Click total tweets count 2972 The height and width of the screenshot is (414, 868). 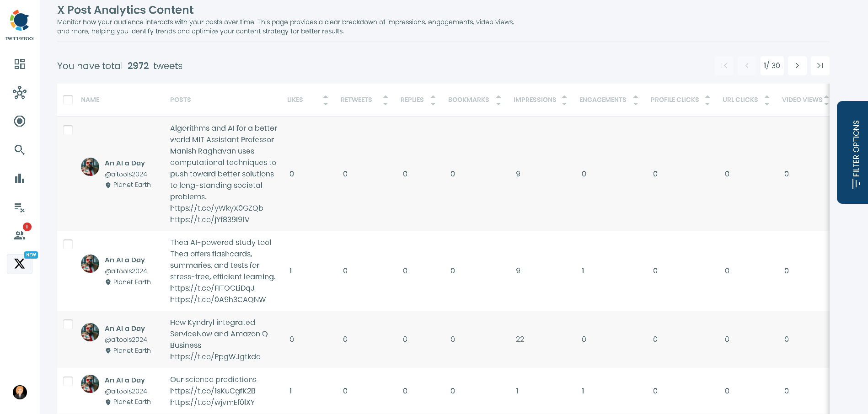138,66
